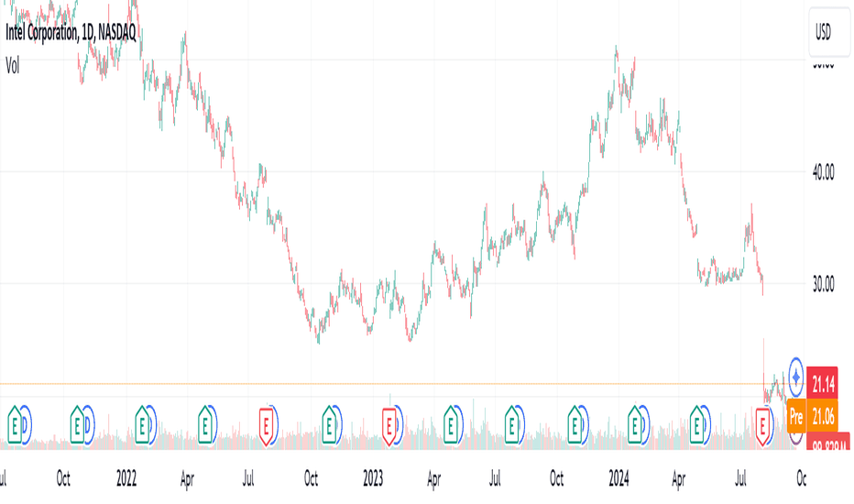Click the 2024 label on the time axis

click(x=619, y=478)
